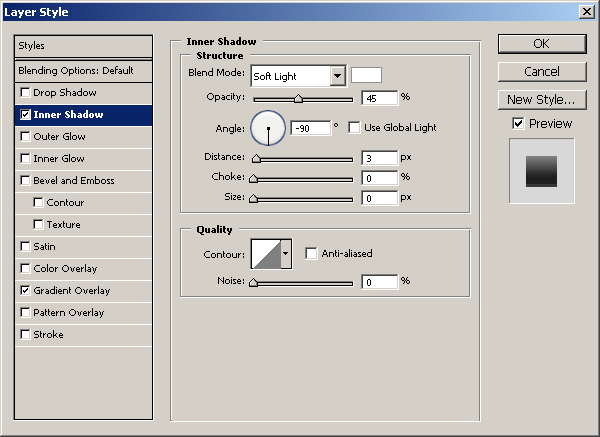The height and width of the screenshot is (437, 600).
Task: Click the Distance value field
Action: [x=380, y=158]
